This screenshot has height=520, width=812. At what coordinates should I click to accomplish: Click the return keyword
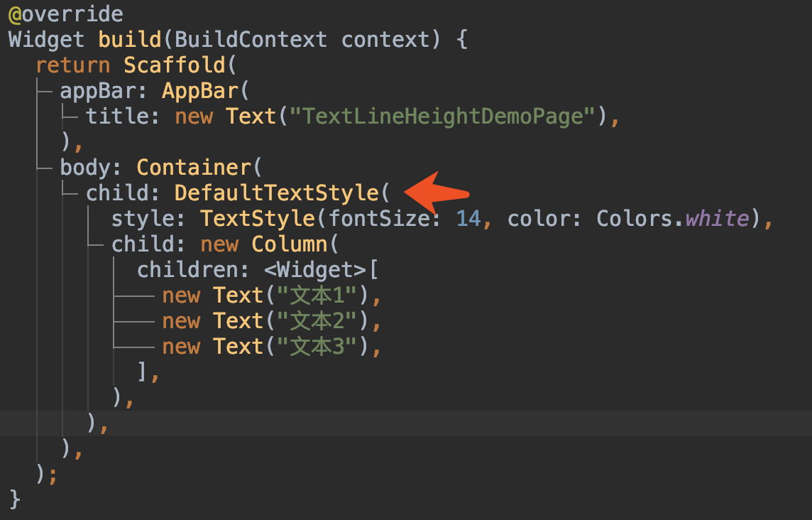pyautogui.click(x=72, y=65)
